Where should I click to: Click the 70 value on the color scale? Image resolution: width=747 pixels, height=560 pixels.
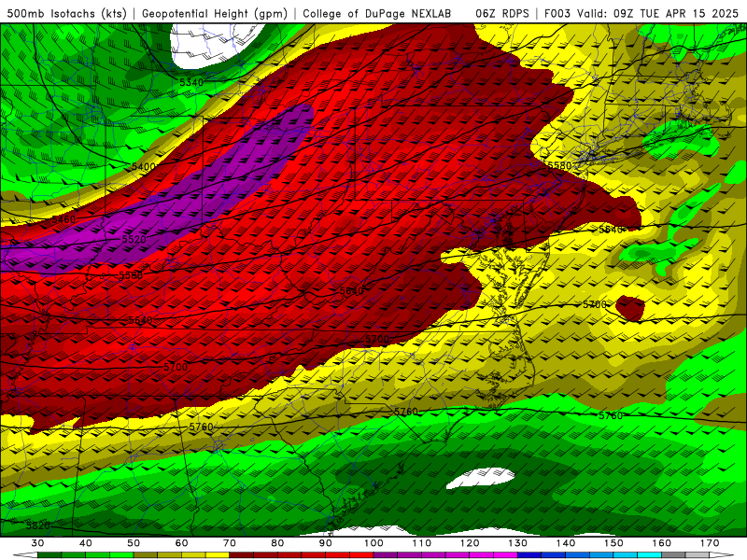click(230, 543)
